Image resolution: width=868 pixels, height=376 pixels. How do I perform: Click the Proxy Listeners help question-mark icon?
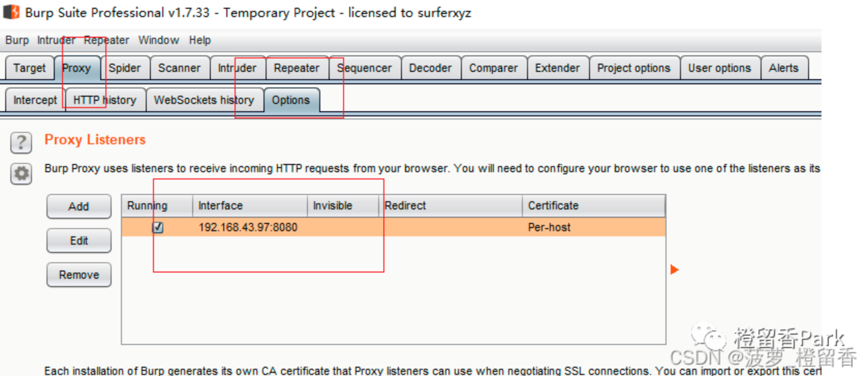21,142
